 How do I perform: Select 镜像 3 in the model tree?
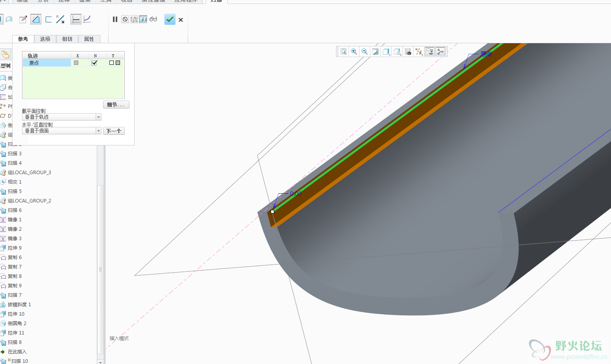[15, 239]
